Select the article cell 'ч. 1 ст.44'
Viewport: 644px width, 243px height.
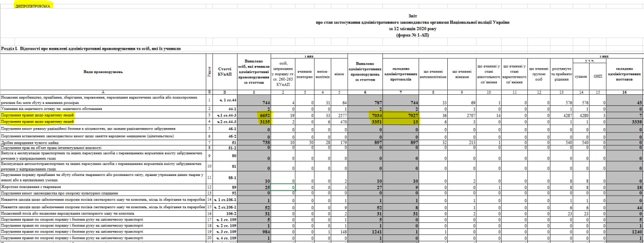224,99
